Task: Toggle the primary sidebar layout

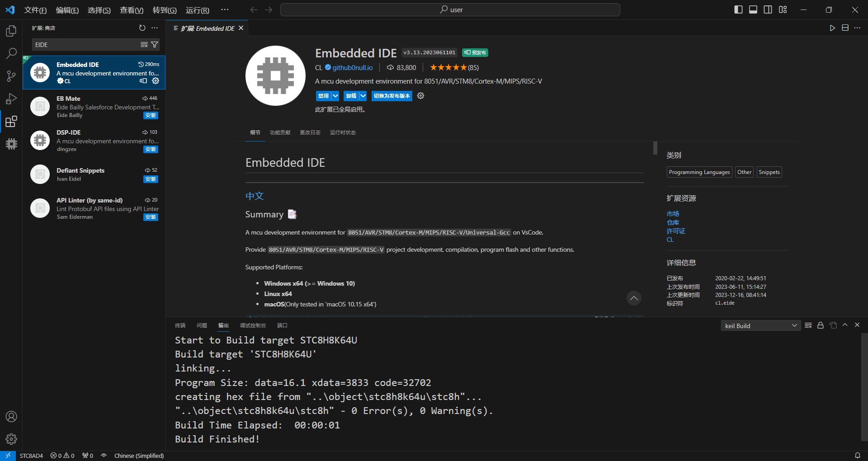Action: point(738,9)
